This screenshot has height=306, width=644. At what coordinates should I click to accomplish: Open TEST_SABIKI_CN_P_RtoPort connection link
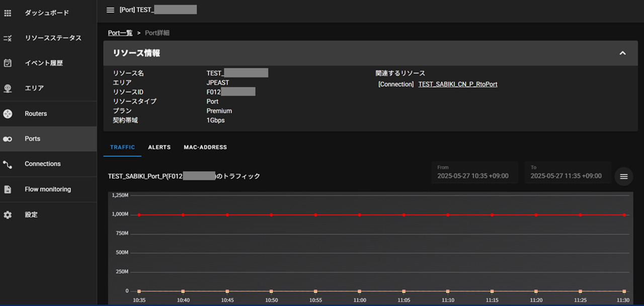click(x=458, y=85)
